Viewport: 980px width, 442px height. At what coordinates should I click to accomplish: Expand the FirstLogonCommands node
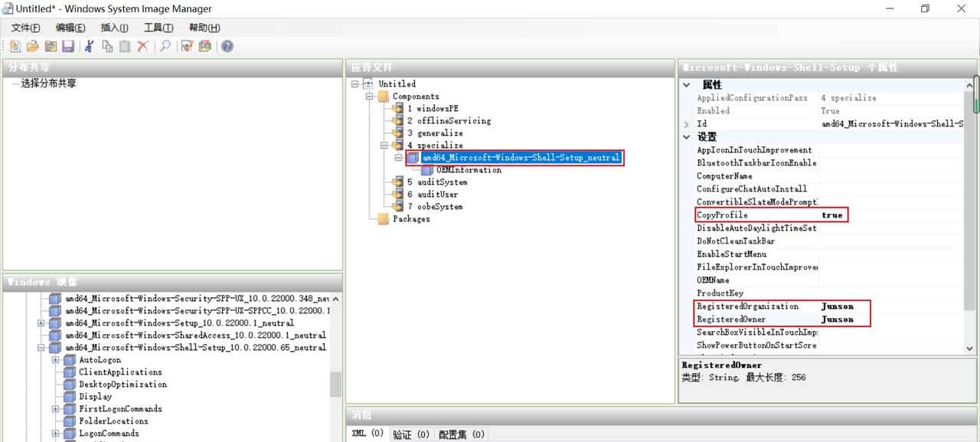pos(56,409)
